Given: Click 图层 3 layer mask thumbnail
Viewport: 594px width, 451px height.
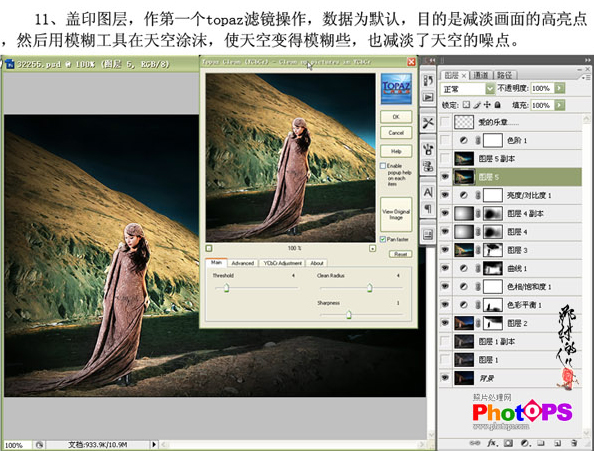Looking at the screenshot, I should coord(493,250).
